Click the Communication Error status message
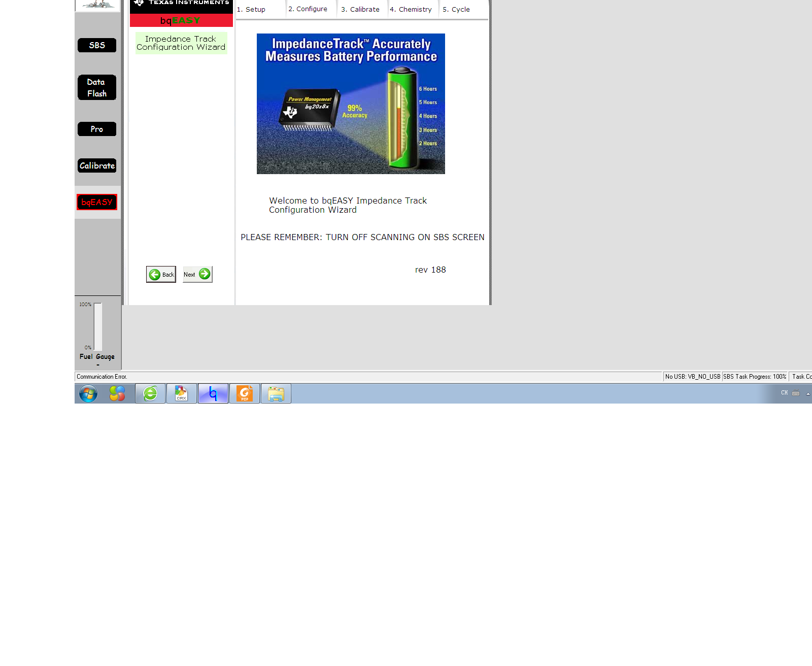The height and width of the screenshot is (666, 812). (x=102, y=377)
